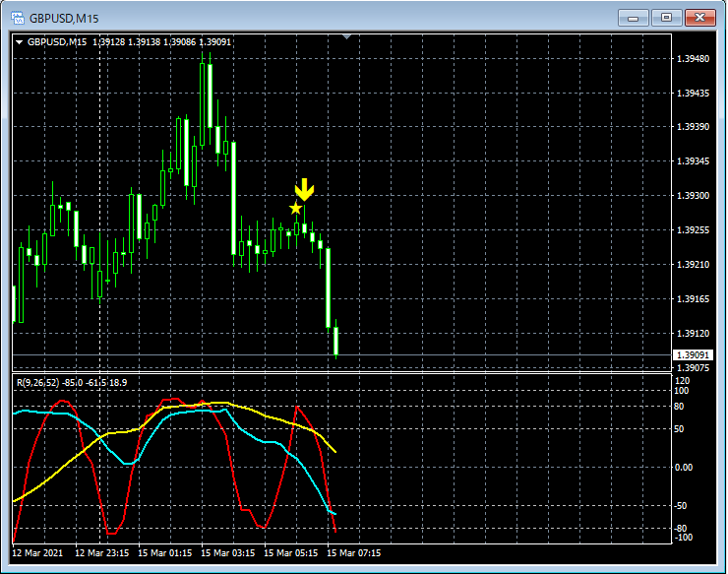Viewport: 728px width, 574px height.
Task: Click price axis label 1.39255
Action: click(x=693, y=229)
